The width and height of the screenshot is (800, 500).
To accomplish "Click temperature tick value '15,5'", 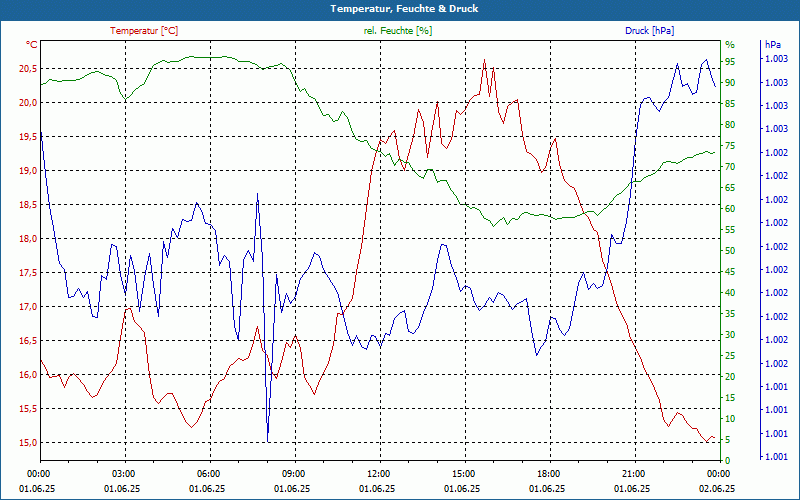I will coord(28,409).
